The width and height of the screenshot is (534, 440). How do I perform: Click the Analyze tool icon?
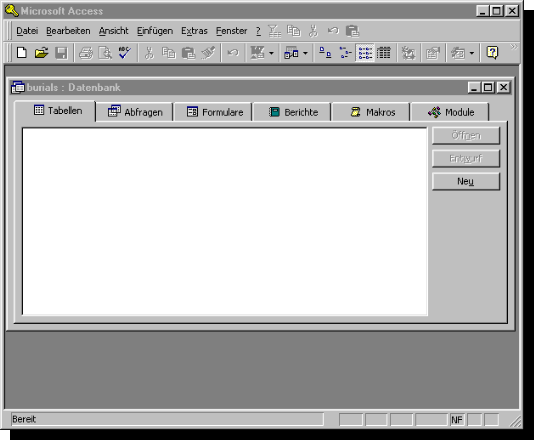pyautogui.click(x=292, y=53)
